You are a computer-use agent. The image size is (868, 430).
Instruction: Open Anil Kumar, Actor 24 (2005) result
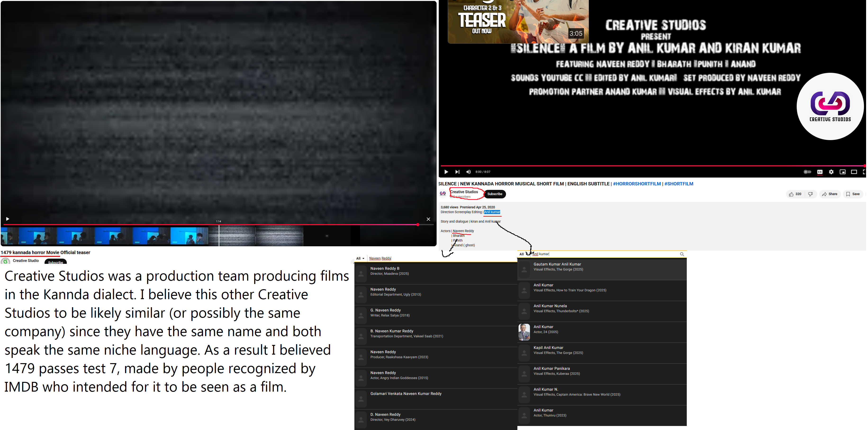[x=602, y=332]
